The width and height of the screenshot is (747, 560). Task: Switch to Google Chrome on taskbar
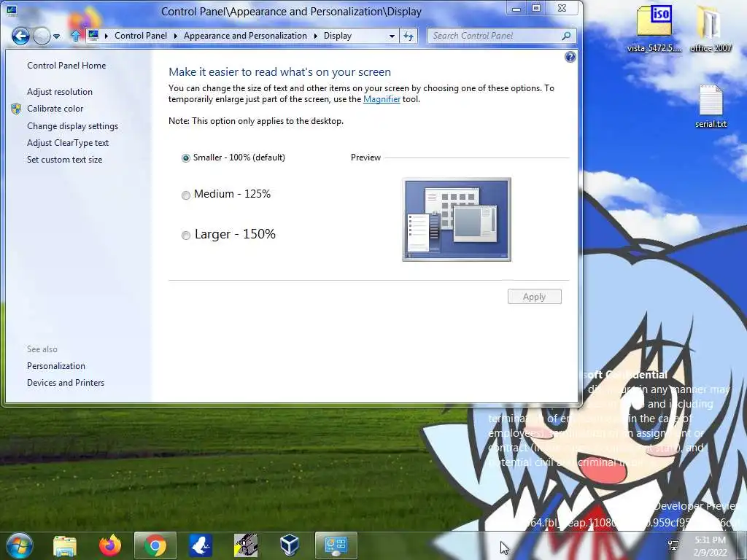(155, 545)
